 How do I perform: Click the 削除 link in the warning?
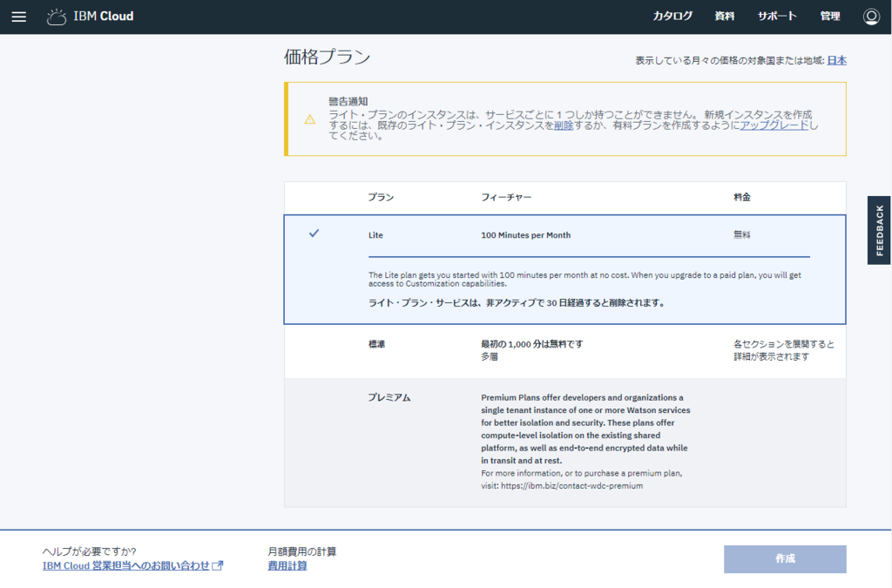[x=564, y=125]
